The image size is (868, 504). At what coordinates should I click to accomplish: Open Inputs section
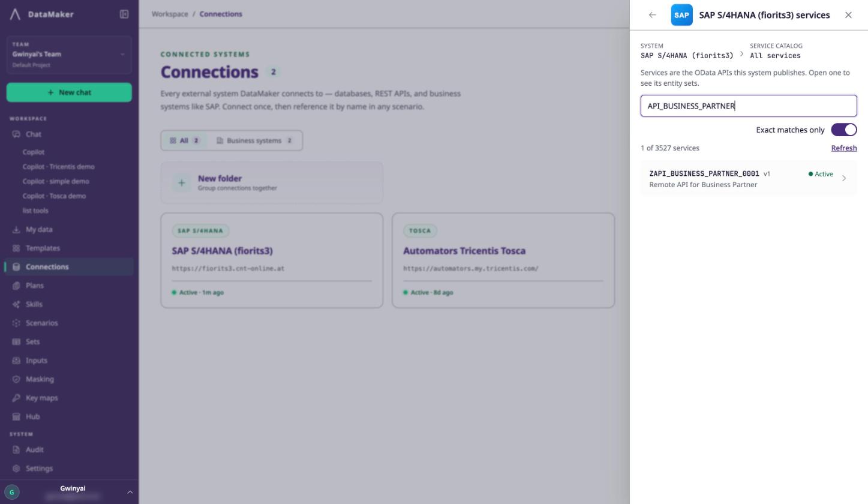point(36,361)
